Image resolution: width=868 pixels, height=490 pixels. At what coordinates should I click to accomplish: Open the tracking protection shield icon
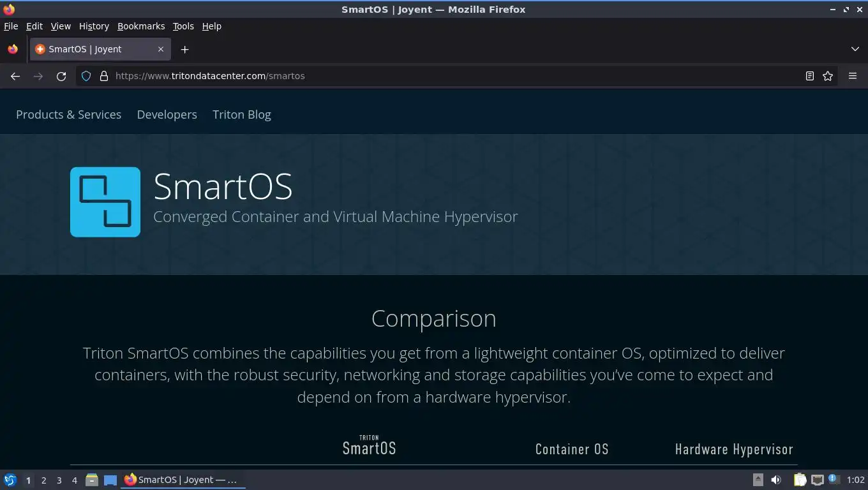(86, 76)
